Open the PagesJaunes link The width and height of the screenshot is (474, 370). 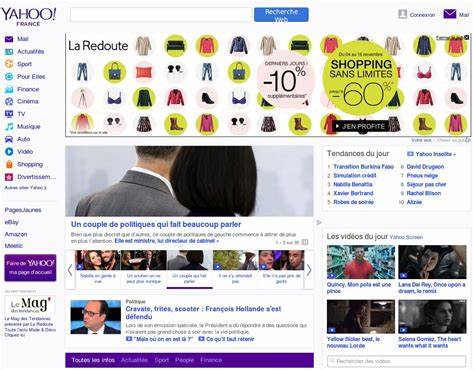pyautogui.click(x=23, y=210)
